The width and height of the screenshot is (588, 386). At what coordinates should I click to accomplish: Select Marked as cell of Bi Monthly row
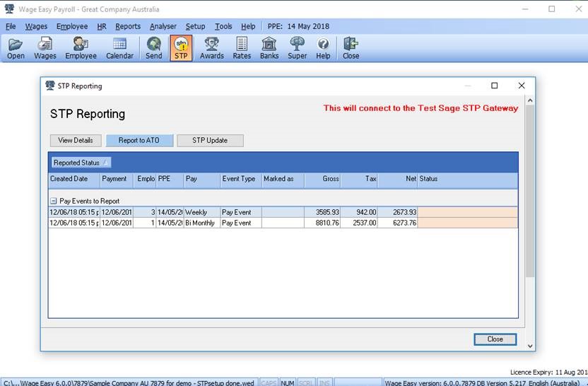click(x=283, y=223)
